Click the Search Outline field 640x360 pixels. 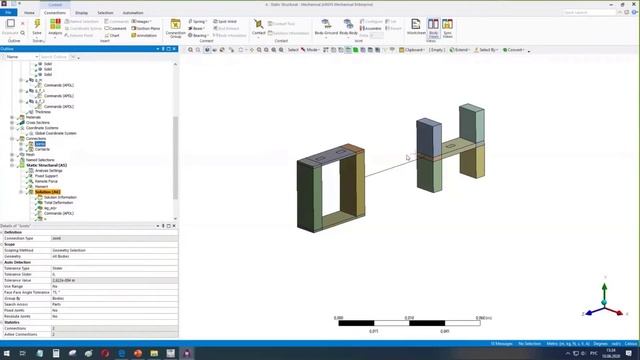coord(54,57)
